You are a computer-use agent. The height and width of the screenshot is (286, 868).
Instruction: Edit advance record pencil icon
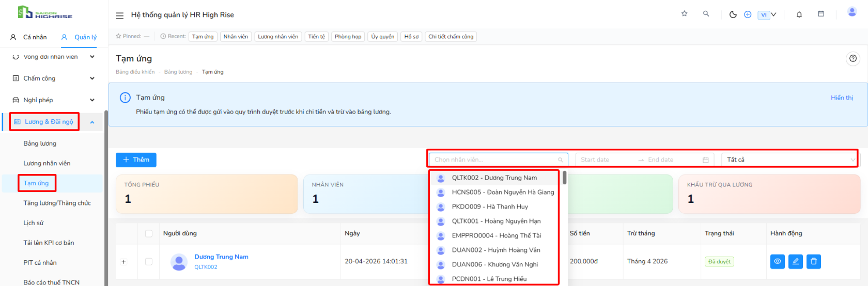(796, 262)
